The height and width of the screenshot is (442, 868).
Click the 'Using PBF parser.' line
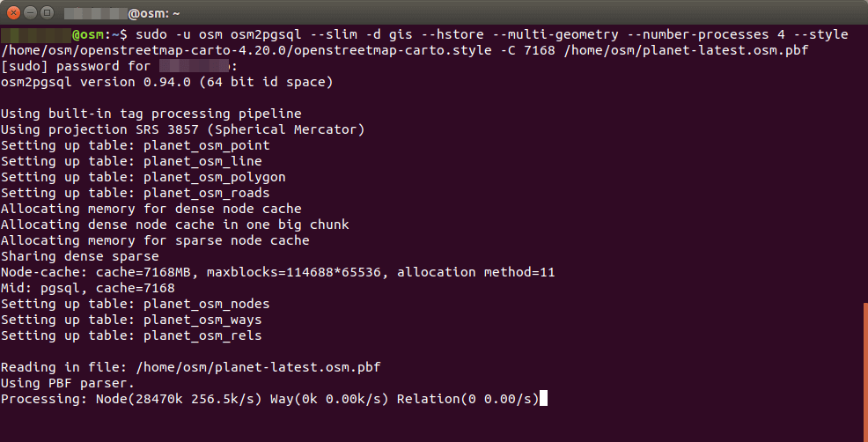68,383
